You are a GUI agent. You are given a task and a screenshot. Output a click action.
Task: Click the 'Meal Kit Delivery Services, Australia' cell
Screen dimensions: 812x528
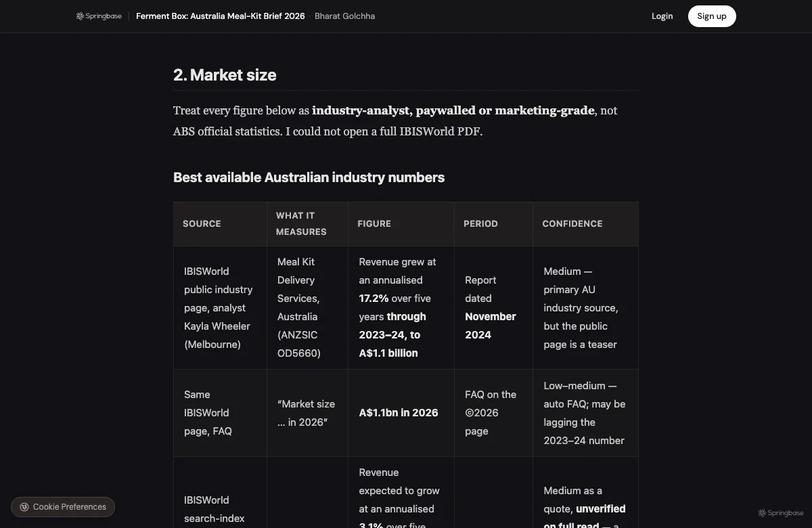pos(307,307)
